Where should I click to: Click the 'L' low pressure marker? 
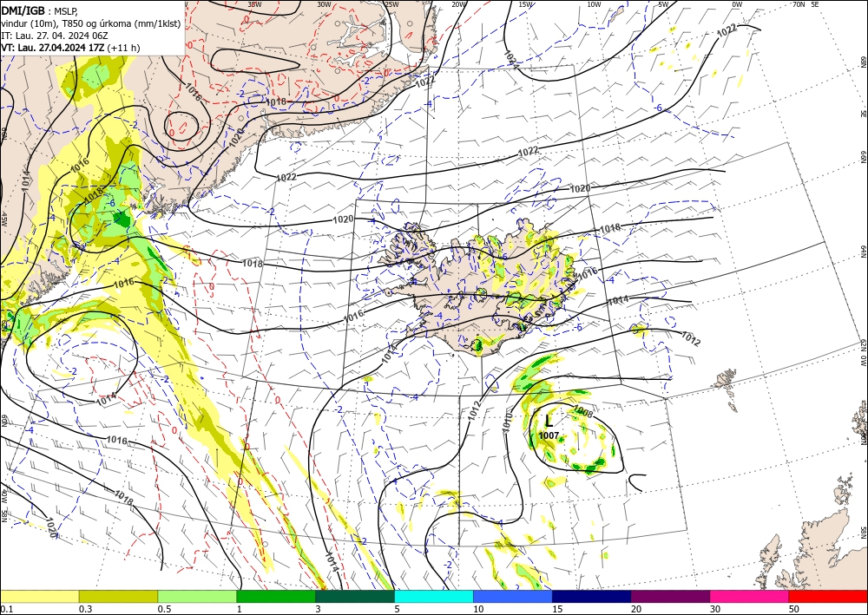coord(549,422)
